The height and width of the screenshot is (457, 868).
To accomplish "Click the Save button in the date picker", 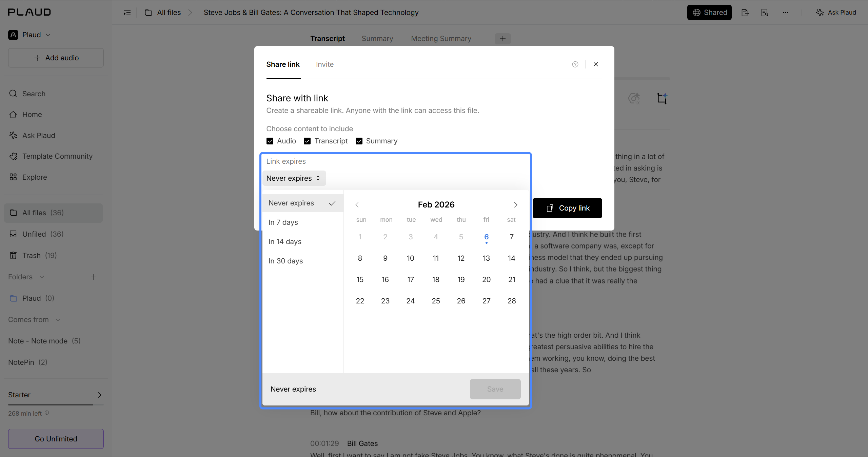I will 495,389.
